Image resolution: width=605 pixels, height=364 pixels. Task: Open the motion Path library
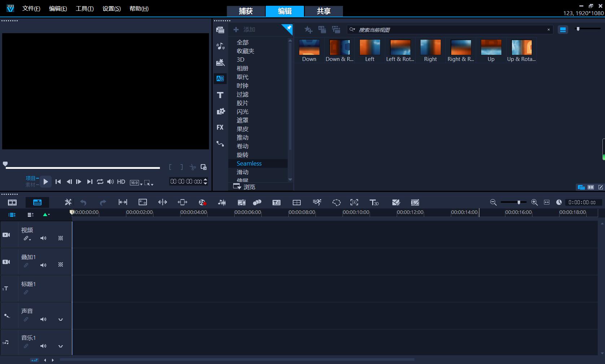pos(220,144)
